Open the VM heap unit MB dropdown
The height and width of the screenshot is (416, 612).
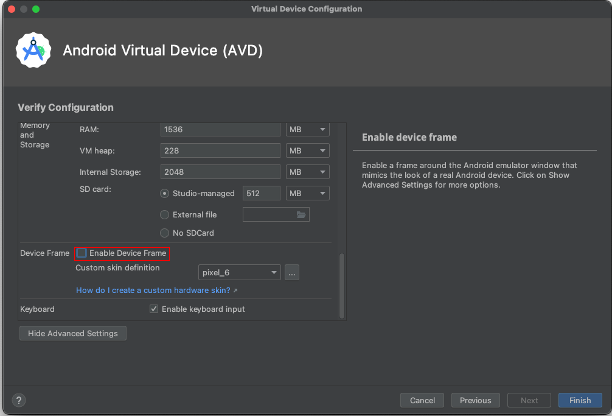point(308,151)
